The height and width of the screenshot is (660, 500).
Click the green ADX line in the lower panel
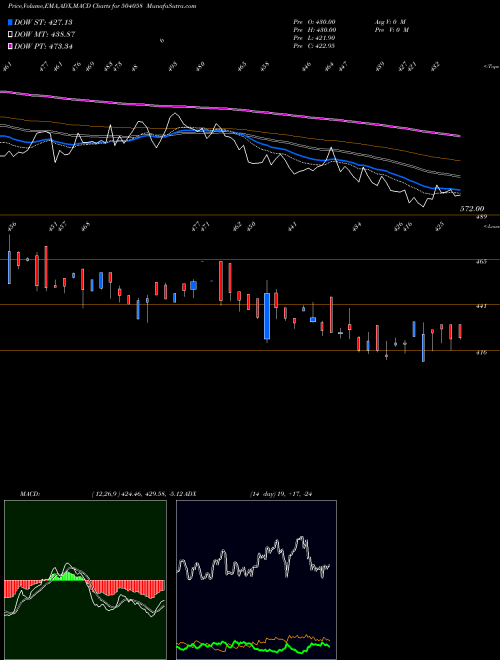(x=253, y=647)
